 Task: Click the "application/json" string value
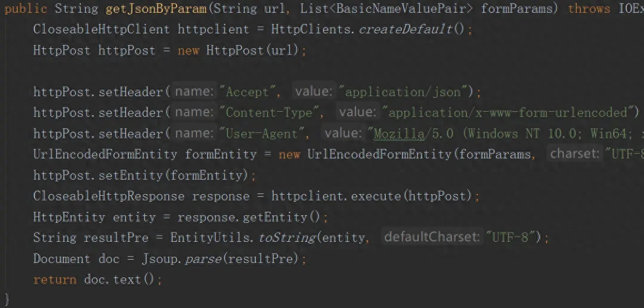pos(403,92)
